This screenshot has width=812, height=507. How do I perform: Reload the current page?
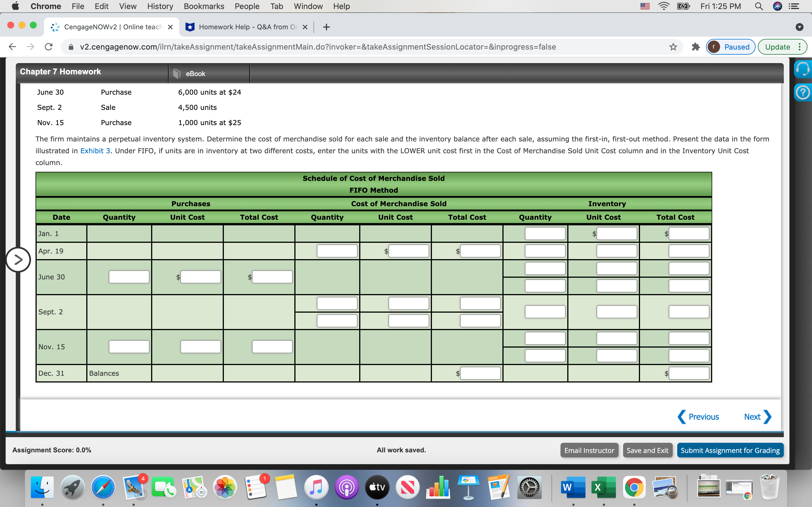pos(48,46)
